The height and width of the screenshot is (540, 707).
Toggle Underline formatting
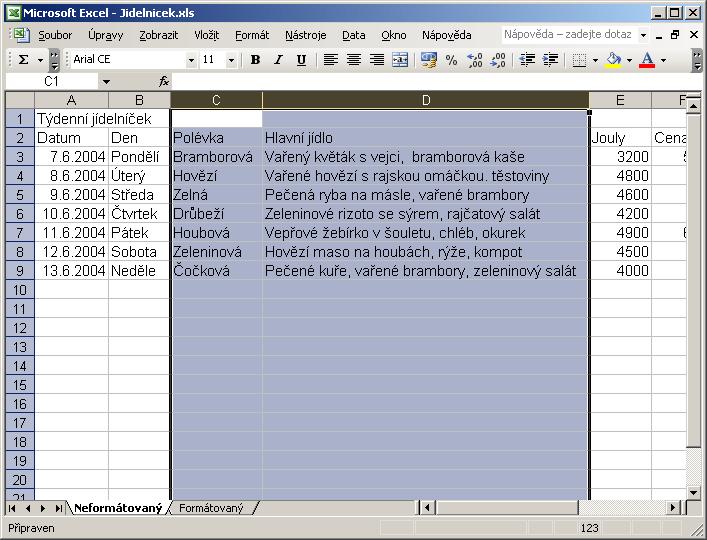(301, 59)
